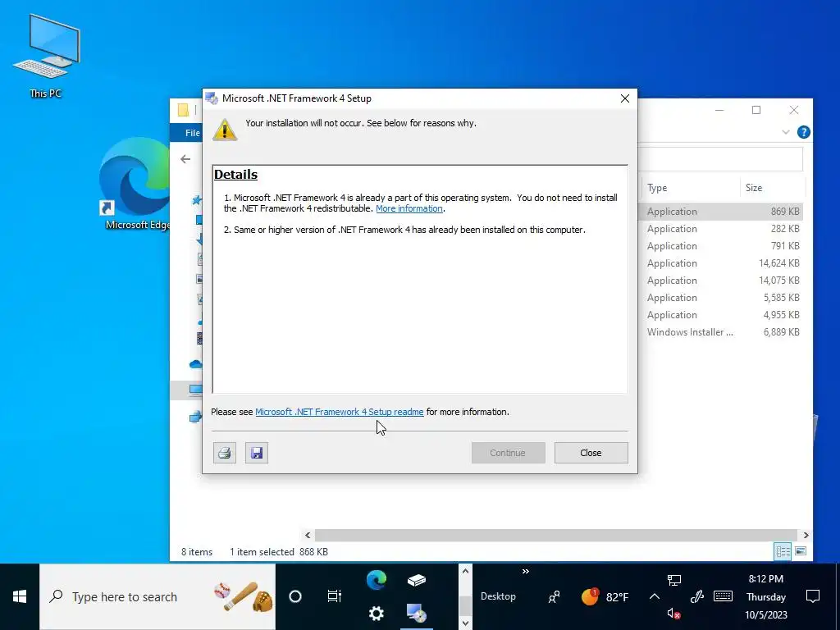Sort by Size column header
The image size is (840, 630).
coord(772,188)
